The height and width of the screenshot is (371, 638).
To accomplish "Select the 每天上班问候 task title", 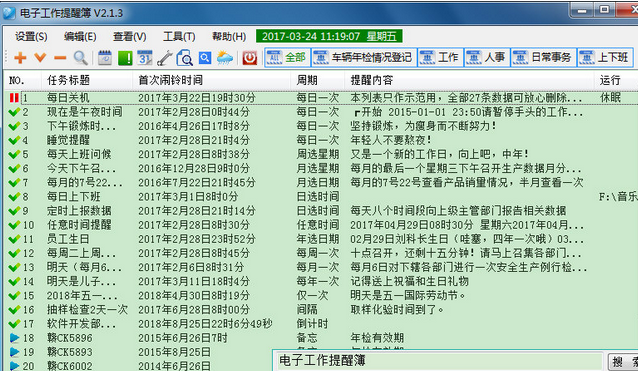I will click(x=79, y=154).
